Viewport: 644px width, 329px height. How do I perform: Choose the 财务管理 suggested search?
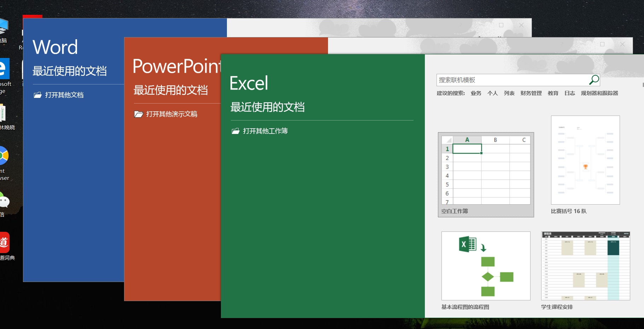[x=531, y=93]
